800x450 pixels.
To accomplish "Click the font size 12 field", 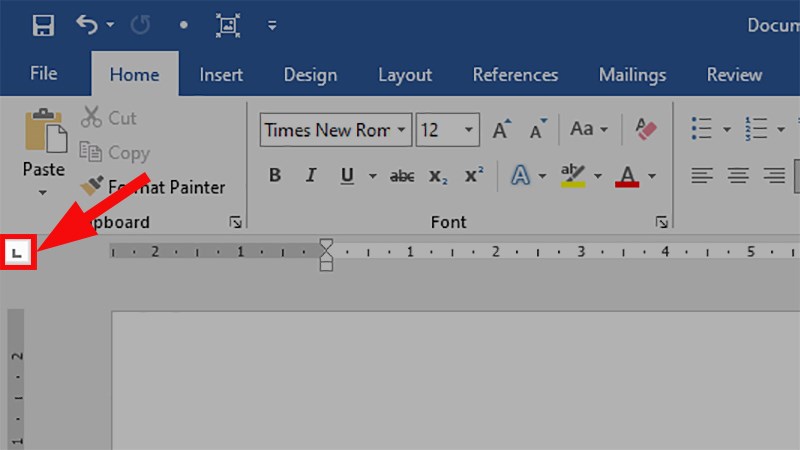I will click(x=439, y=130).
